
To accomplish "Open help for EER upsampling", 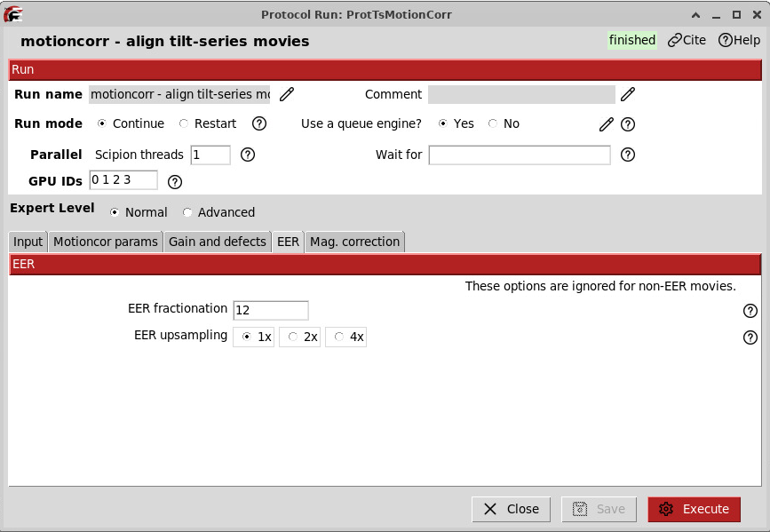I will (x=750, y=337).
